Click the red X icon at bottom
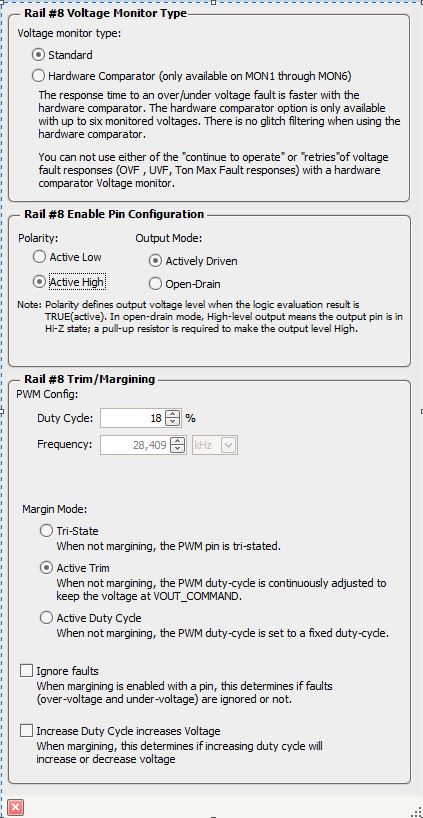The image size is (423, 818). (x=16, y=808)
